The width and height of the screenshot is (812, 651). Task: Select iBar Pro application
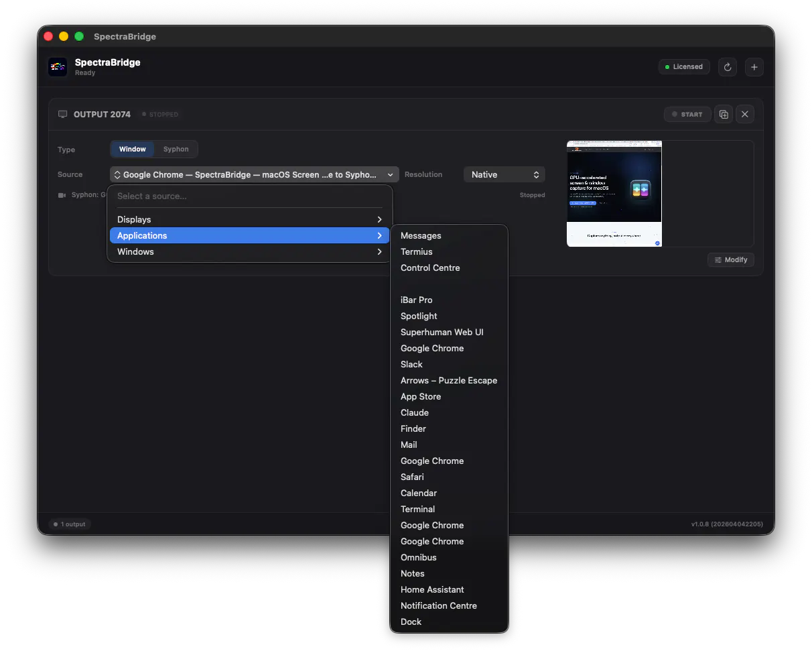click(449, 300)
